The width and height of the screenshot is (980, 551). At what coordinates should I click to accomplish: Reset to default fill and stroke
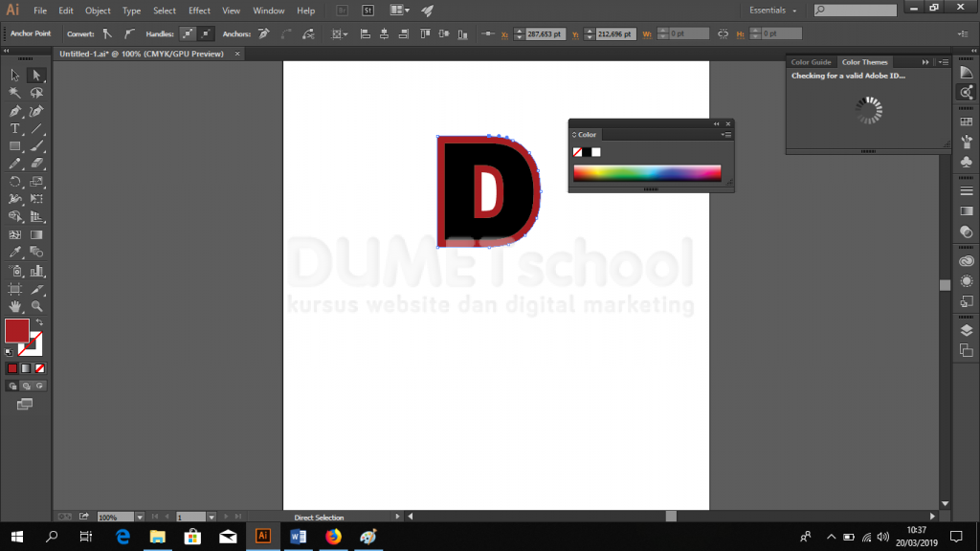pos(9,353)
